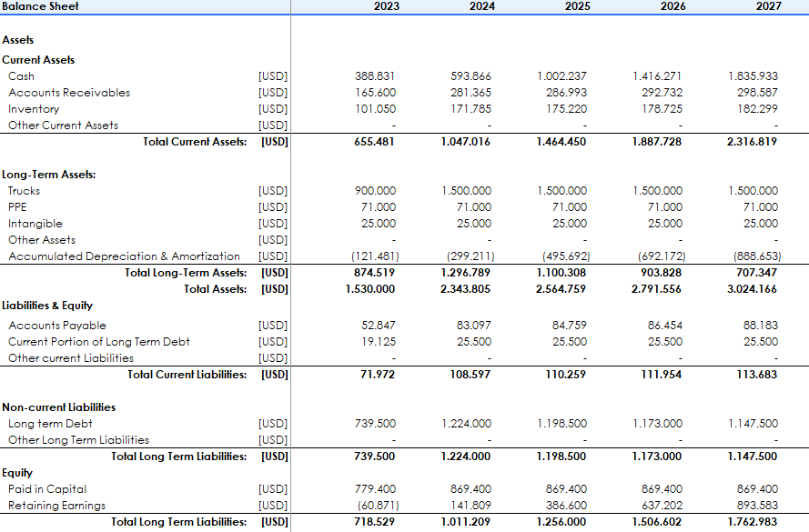Viewport: 809px width, 532px height.
Task: Select Accumulated Depreciation & Amortization label
Action: 124,256
